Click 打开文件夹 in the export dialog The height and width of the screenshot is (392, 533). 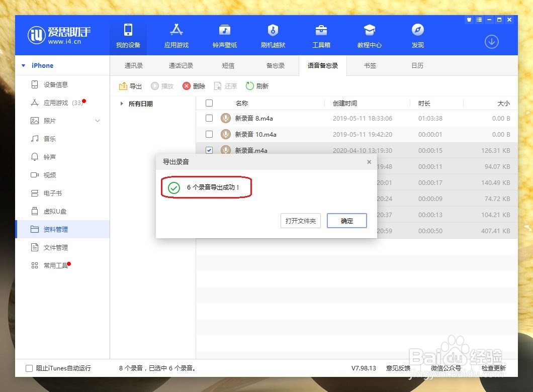[300, 220]
